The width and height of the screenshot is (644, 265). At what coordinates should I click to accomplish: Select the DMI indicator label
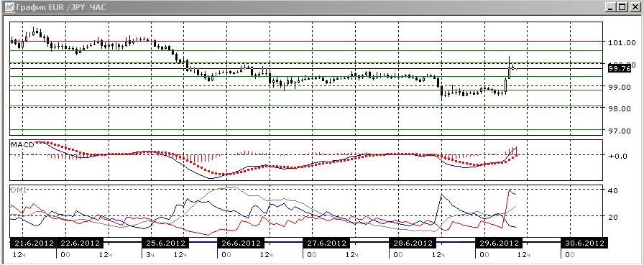(18, 190)
